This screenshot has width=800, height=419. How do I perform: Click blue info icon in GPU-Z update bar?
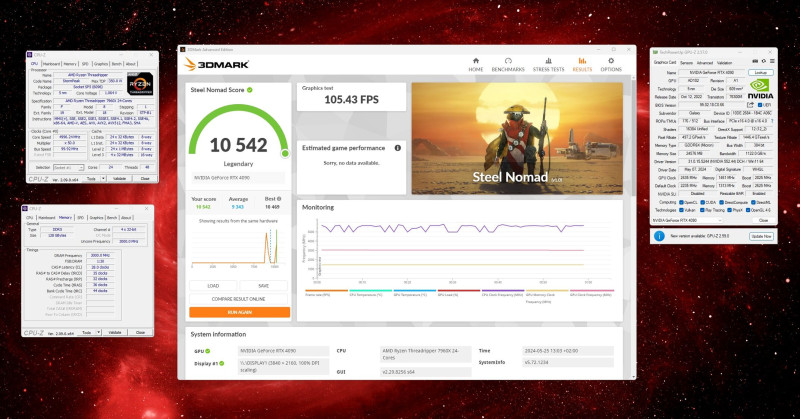pos(660,236)
